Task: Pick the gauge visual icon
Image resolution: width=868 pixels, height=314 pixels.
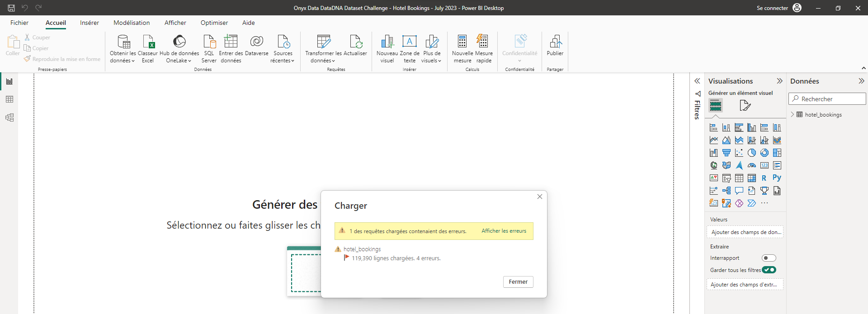Action: 752,165
